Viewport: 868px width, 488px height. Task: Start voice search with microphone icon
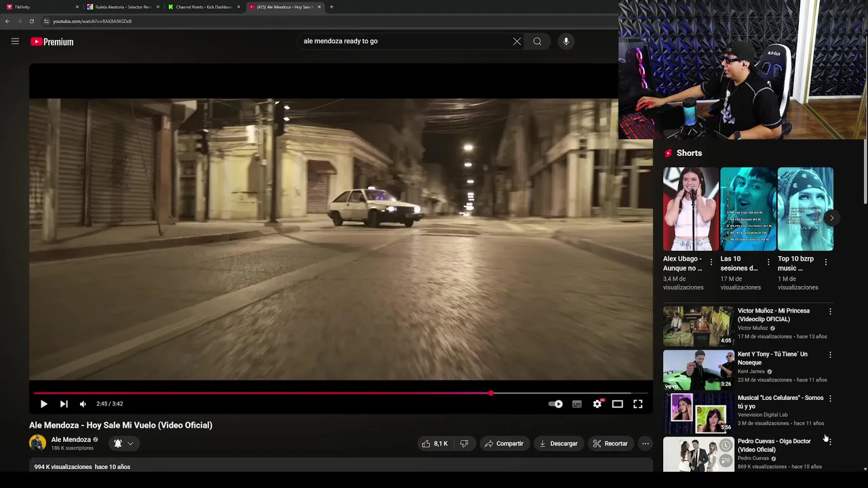[x=566, y=41]
